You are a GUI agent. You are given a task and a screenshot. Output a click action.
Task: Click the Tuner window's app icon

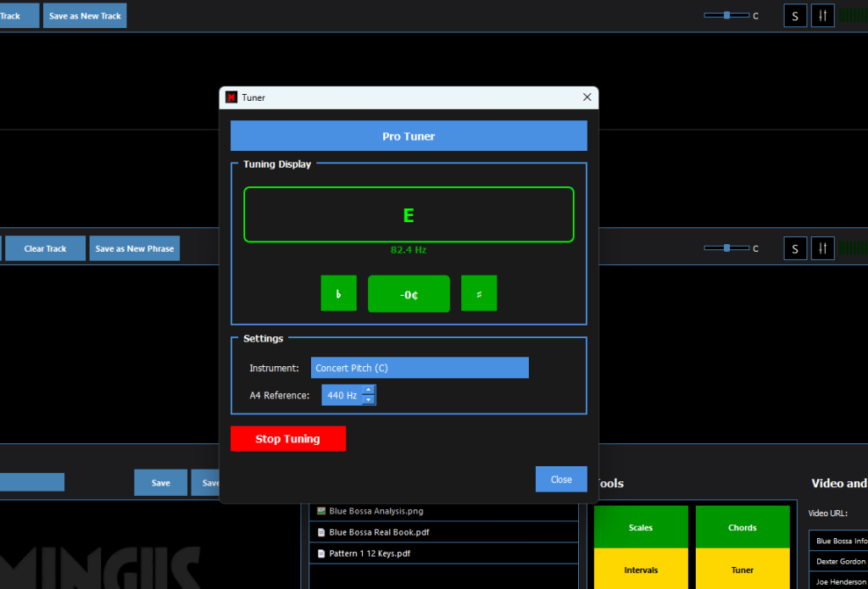point(231,97)
